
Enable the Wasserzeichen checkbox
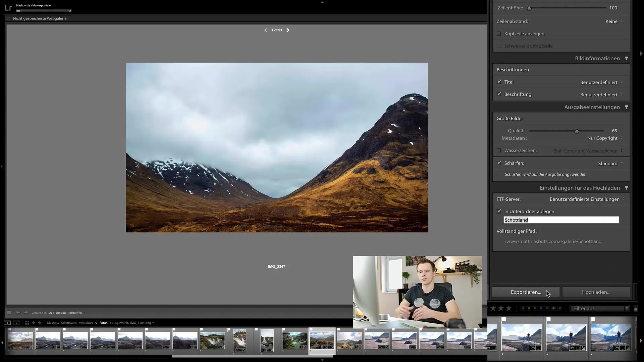[499, 150]
